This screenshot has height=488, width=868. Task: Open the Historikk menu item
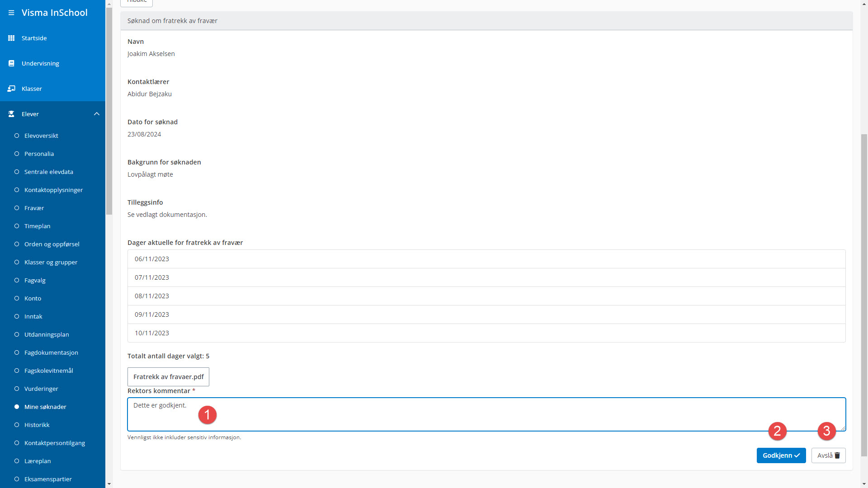click(x=37, y=425)
